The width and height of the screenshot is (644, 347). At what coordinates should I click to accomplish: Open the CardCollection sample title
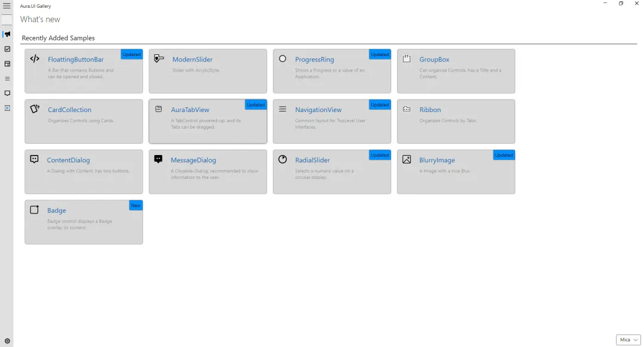tap(69, 110)
